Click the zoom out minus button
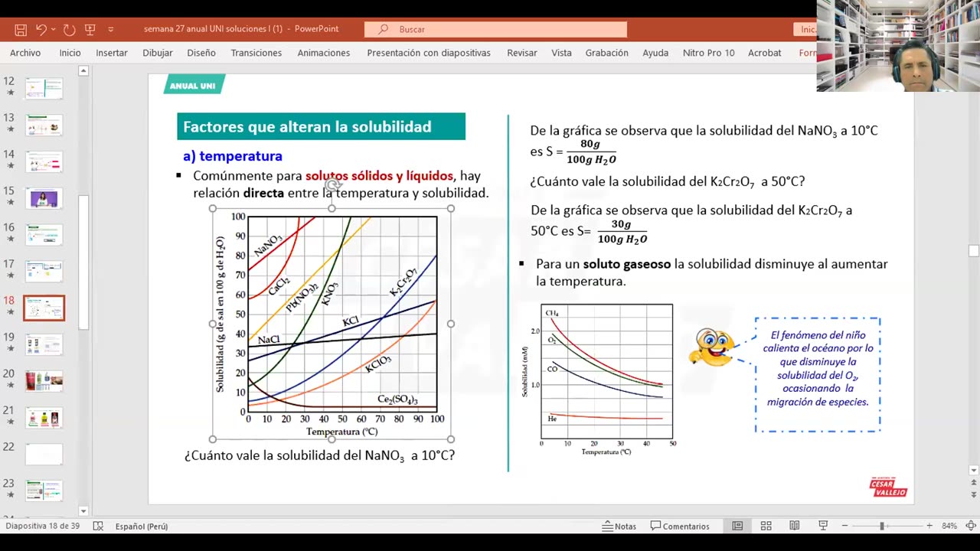This screenshot has width=980, height=551. click(844, 527)
